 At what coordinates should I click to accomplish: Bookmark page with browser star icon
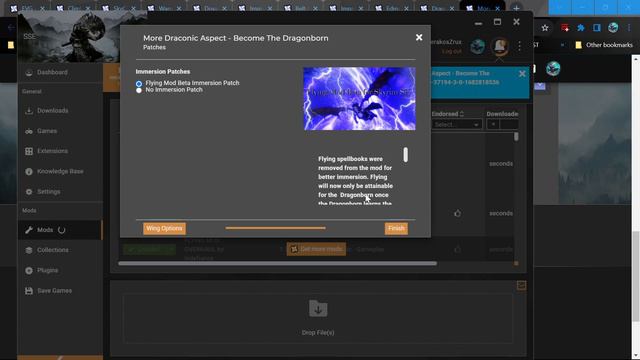pos(545,28)
